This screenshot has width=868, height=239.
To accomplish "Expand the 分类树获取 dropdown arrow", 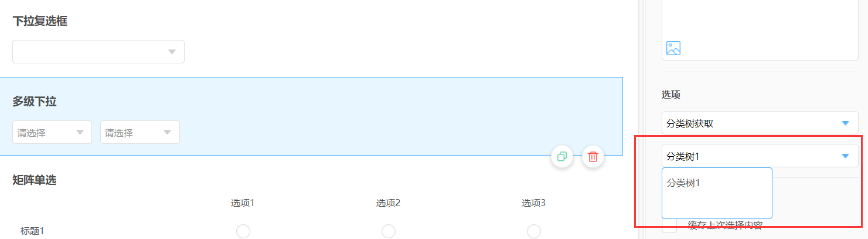I will (x=845, y=123).
